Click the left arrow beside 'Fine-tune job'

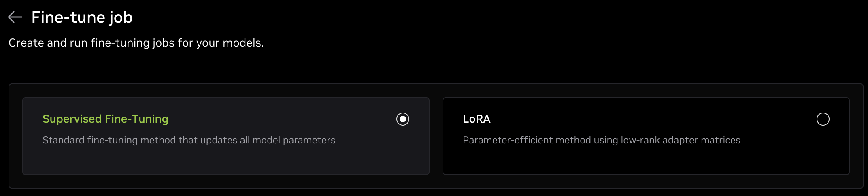coord(15,17)
